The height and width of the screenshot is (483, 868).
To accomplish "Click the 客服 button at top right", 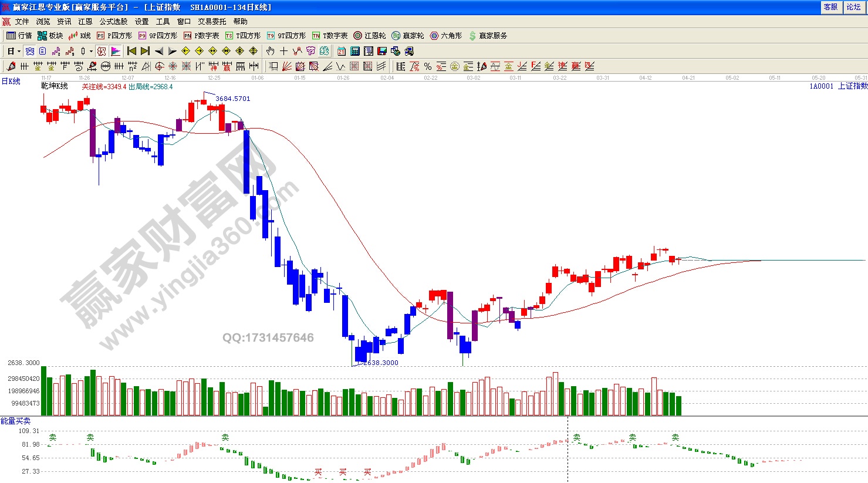I will [x=830, y=7].
